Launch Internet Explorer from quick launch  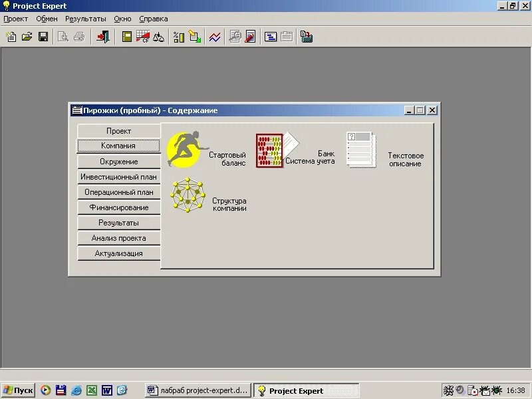click(76, 390)
